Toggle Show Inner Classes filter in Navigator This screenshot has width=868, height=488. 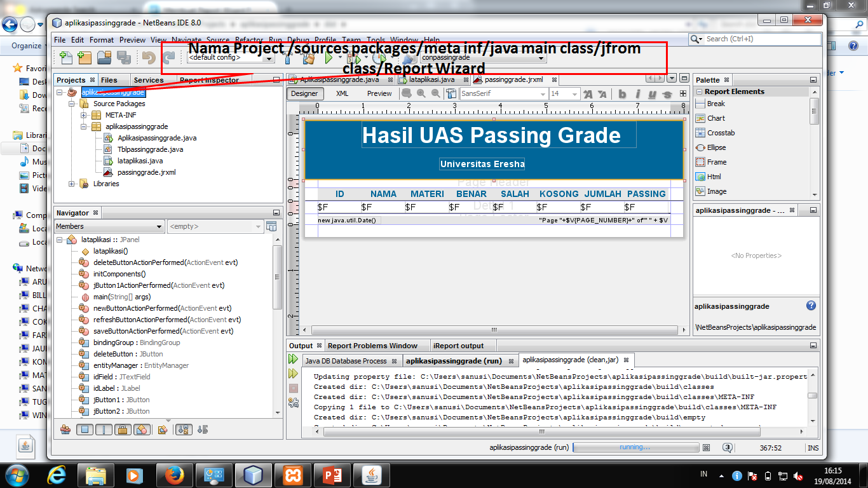tap(142, 430)
